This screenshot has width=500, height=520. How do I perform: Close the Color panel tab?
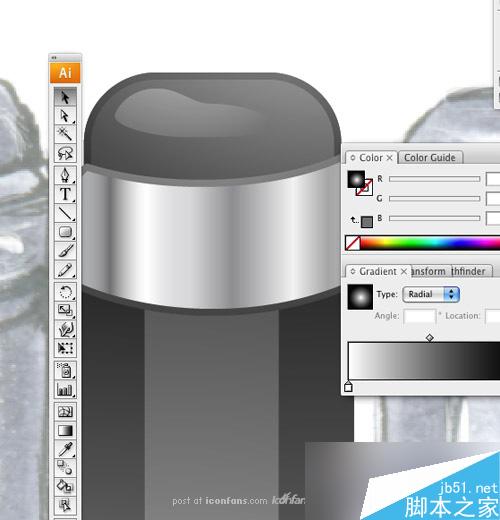pyautogui.click(x=389, y=158)
